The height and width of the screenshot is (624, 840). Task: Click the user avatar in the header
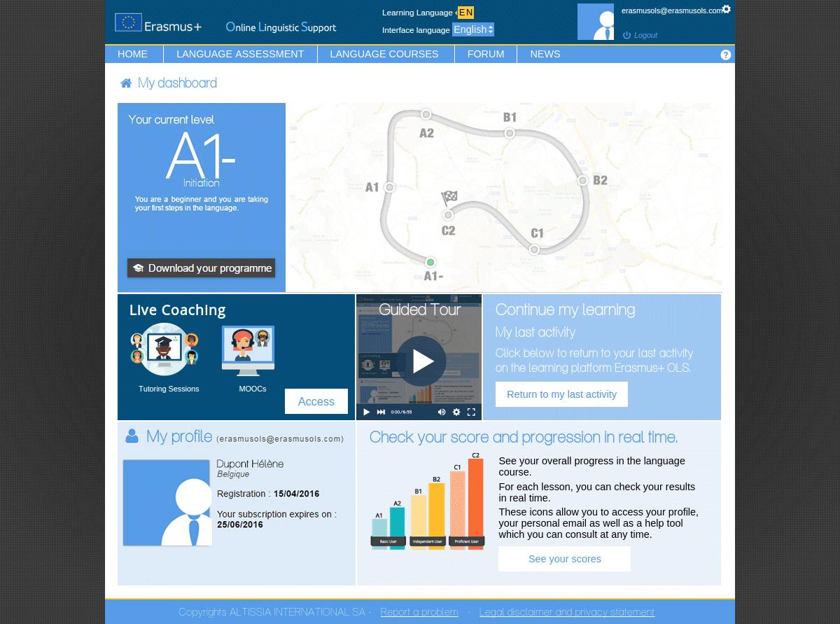click(x=596, y=22)
